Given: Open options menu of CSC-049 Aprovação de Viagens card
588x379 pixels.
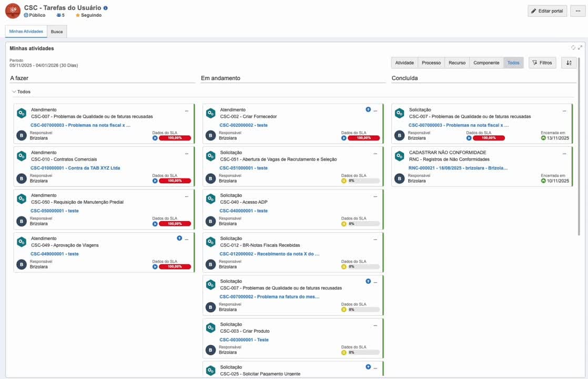Looking at the screenshot, I should 186,240.
